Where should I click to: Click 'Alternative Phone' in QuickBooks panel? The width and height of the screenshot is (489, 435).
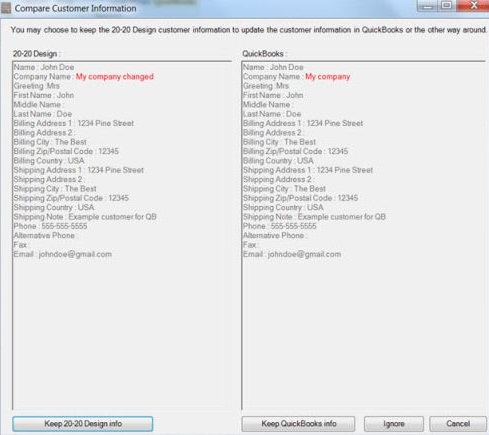pos(275,235)
